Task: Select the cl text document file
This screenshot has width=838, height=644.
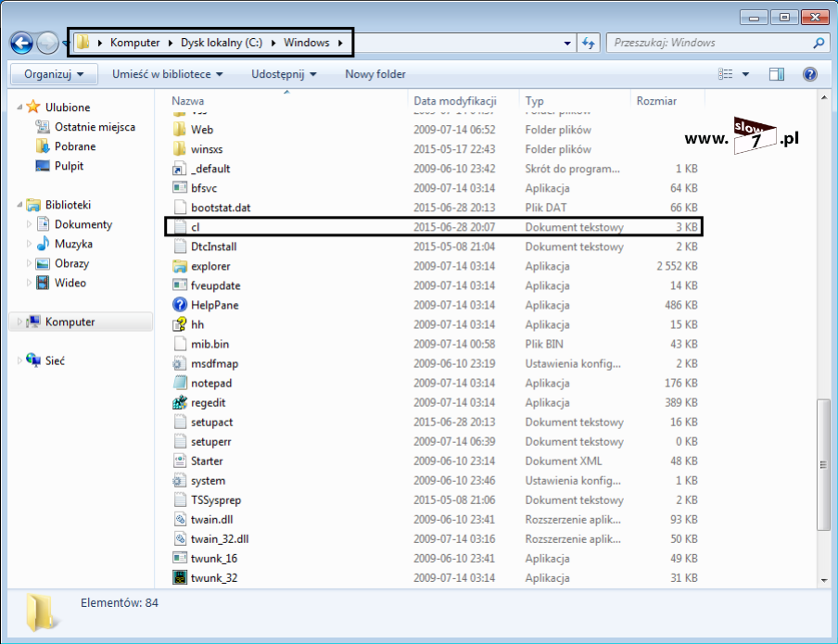Action: tap(196, 227)
